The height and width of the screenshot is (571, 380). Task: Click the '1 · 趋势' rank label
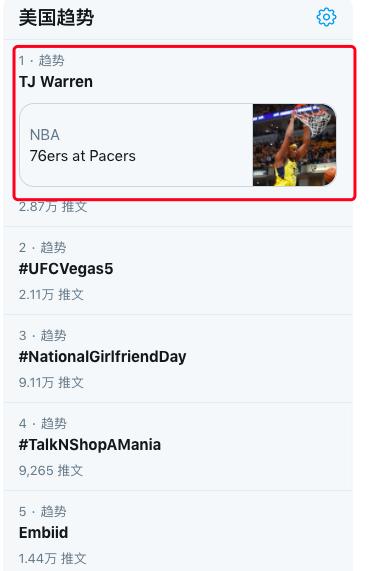pyautogui.click(x=41, y=60)
